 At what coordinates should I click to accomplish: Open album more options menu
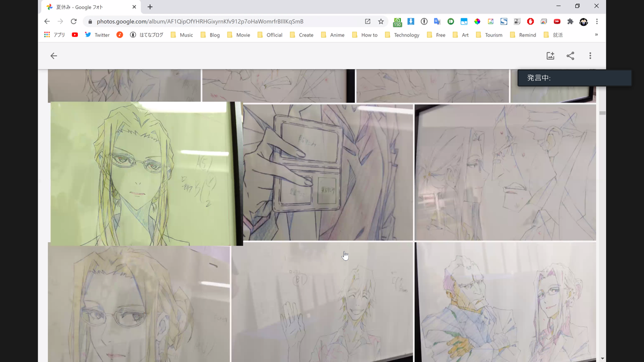pos(590,56)
